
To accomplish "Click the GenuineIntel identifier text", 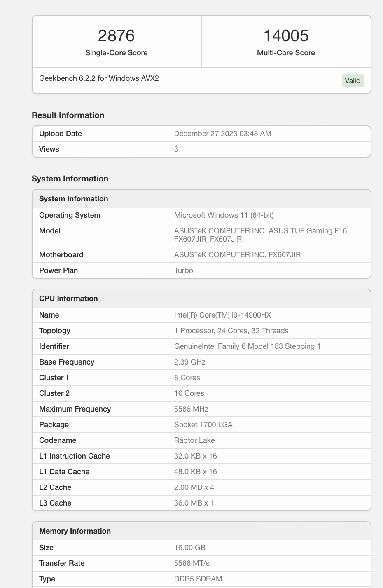I will click(247, 346).
